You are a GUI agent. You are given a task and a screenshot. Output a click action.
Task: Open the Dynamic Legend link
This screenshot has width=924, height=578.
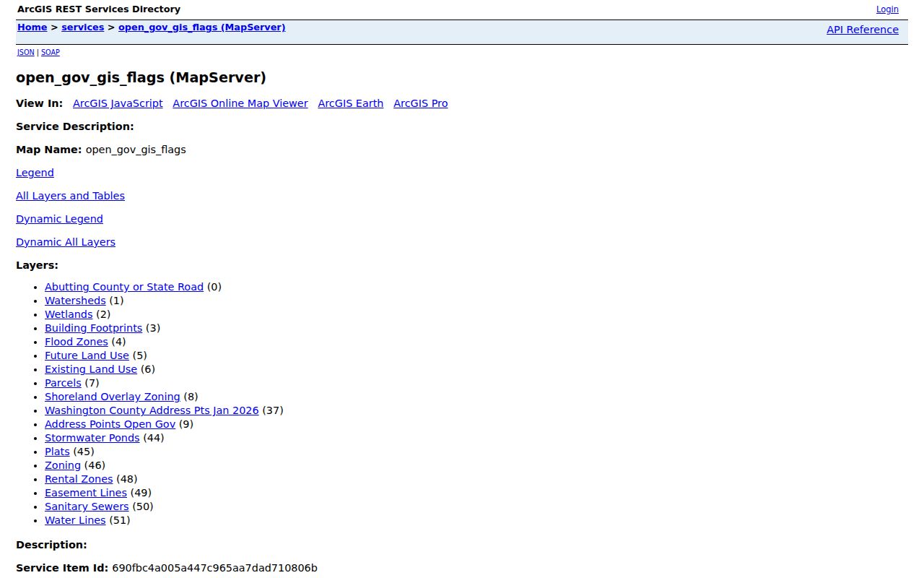click(x=59, y=219)
